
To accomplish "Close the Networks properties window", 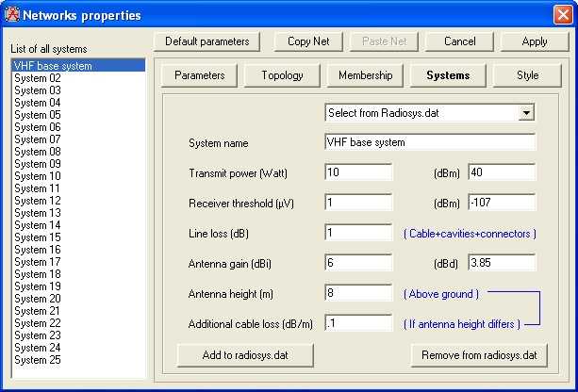I will tap(563, 14).
